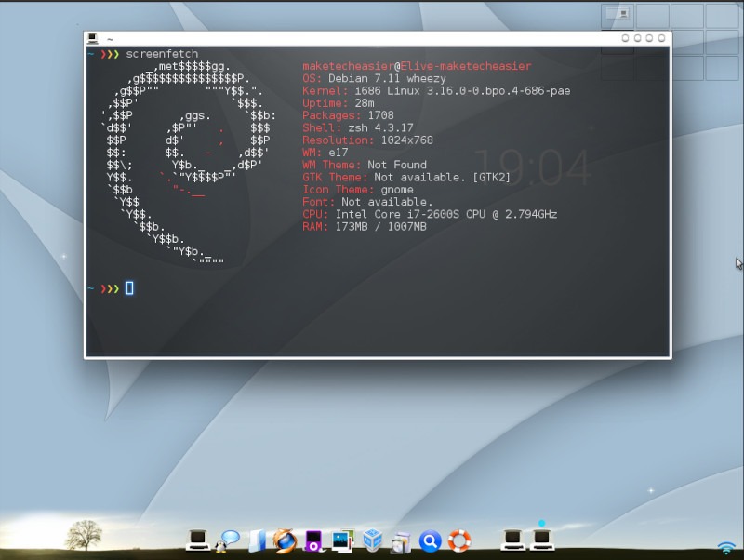This screenshot has width=744, height=560.
Task: Select the pager desktop showing the window thumbnail
Action: point(618,16)
